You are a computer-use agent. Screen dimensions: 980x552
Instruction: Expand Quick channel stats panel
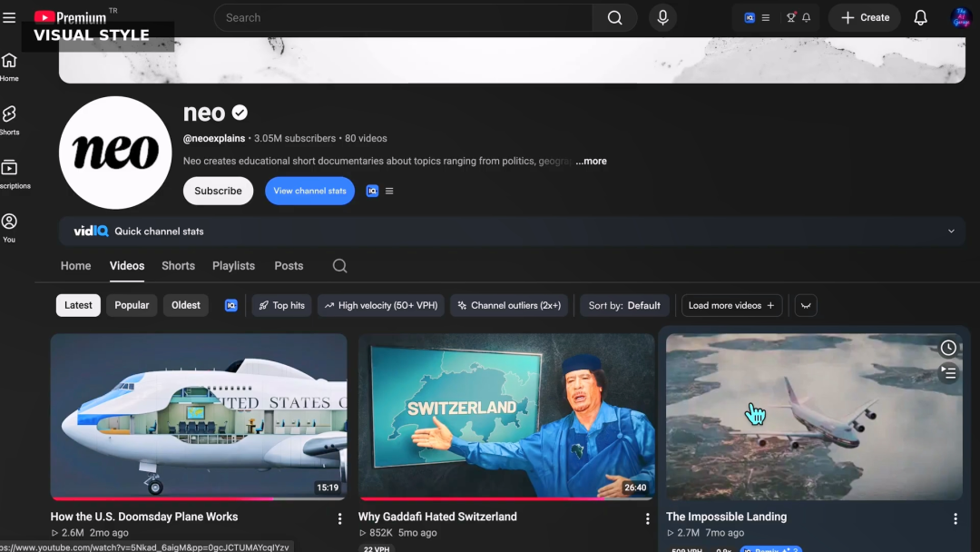(951, 232)
